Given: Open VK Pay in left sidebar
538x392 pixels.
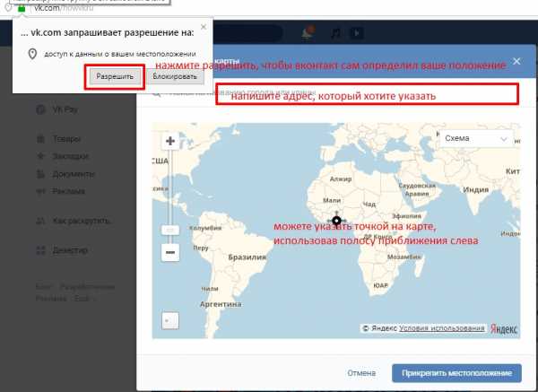Looking at the screenshot, I should [65, 109].
